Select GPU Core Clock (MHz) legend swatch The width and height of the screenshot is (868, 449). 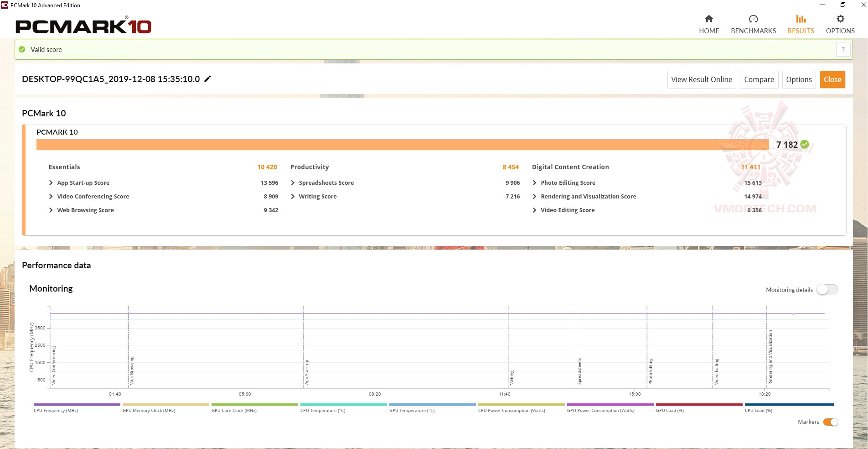255,404
